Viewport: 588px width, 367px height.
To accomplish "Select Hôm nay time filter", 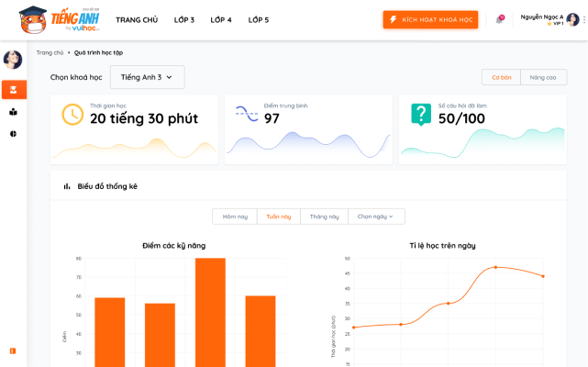I will (235, 217).
